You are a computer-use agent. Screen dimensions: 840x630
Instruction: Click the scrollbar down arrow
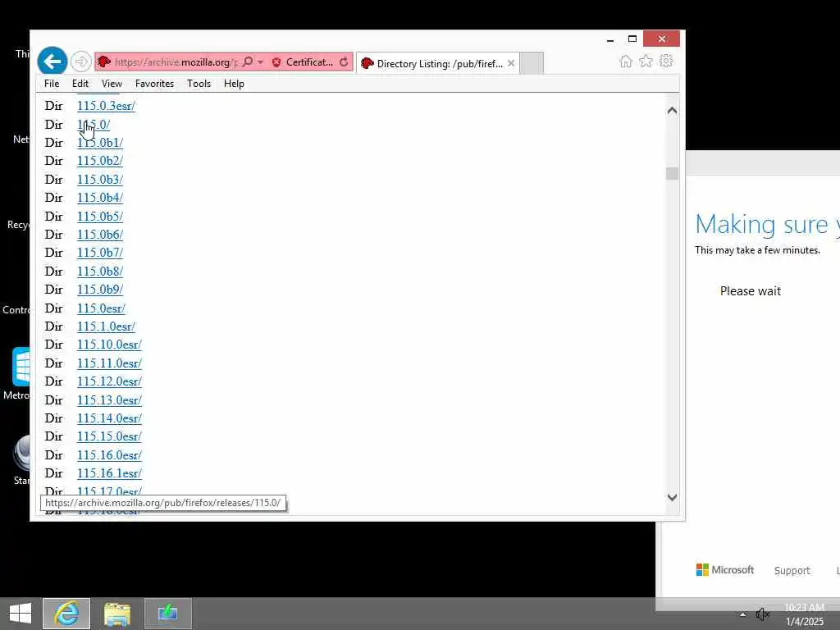673,497
